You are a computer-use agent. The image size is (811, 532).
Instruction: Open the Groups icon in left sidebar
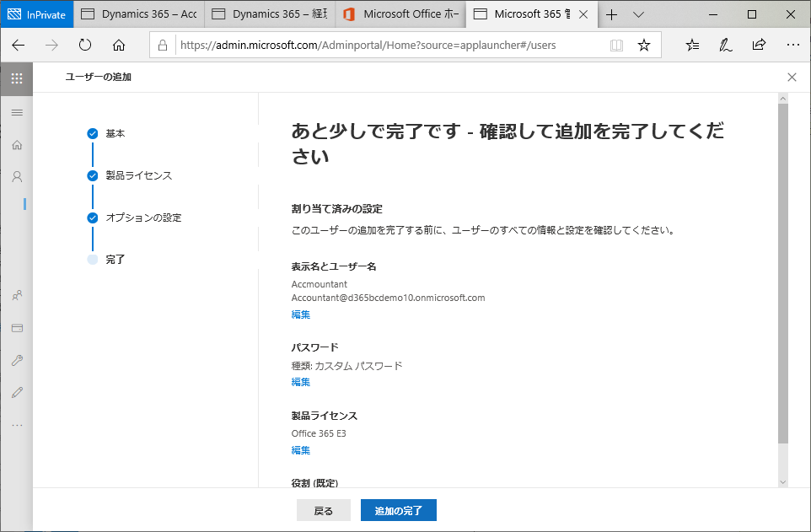[16, 296]
